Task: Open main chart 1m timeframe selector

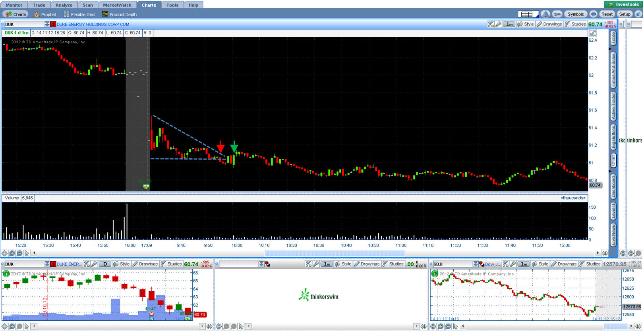Action: tap(509, 24)
